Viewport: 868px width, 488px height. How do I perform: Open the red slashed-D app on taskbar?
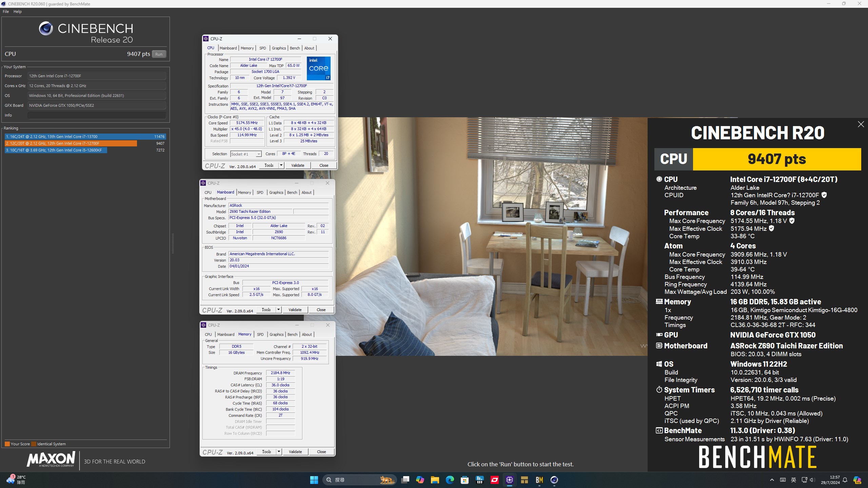pos(495,480)
